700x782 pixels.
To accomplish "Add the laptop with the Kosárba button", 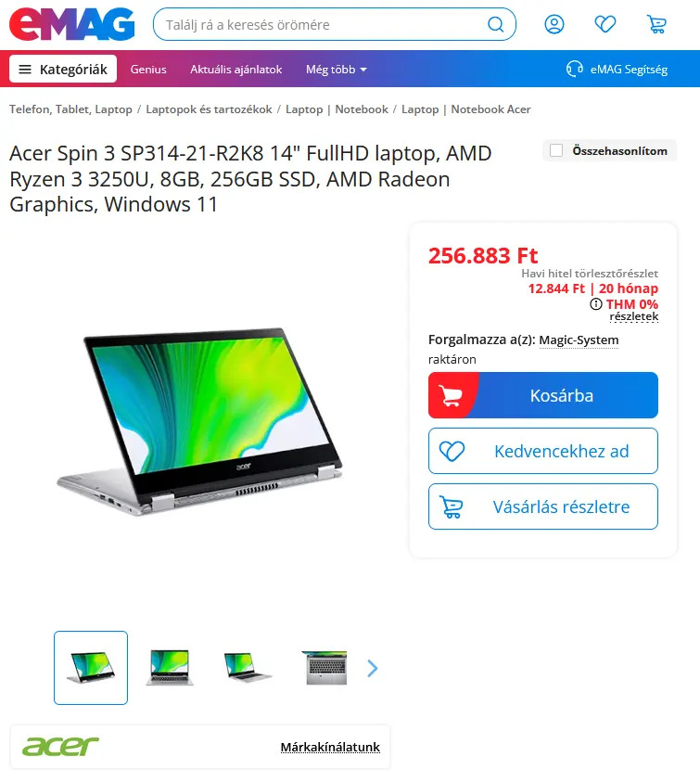I will click(x=543, y=395).
